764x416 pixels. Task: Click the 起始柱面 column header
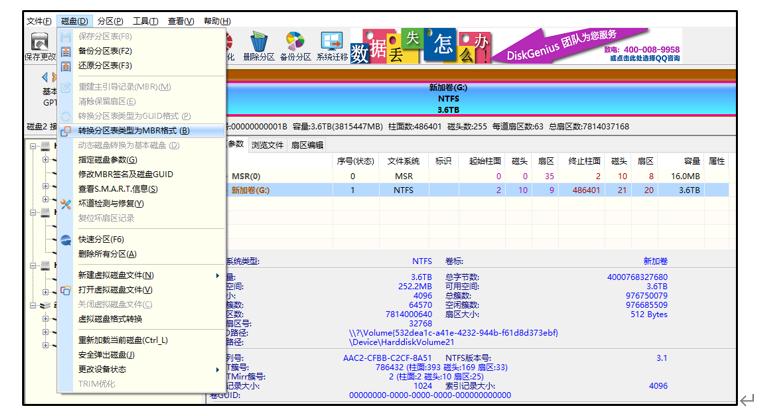click(x=484, y=161)
